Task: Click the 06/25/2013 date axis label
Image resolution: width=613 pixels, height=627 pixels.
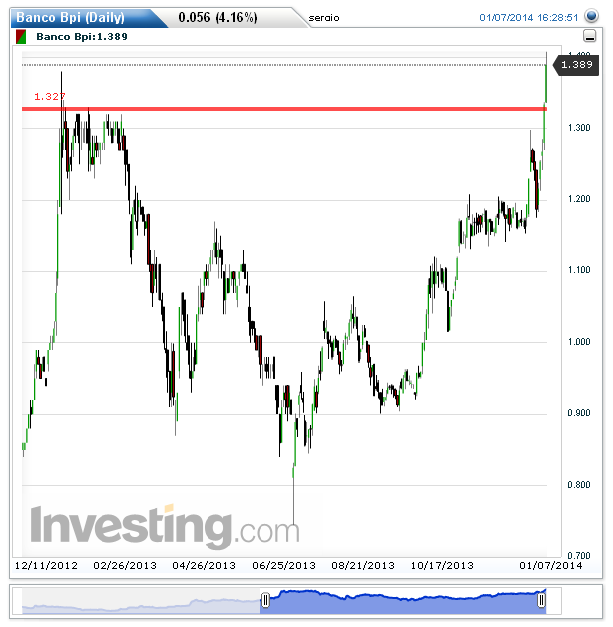Action: tap(284, 565)
